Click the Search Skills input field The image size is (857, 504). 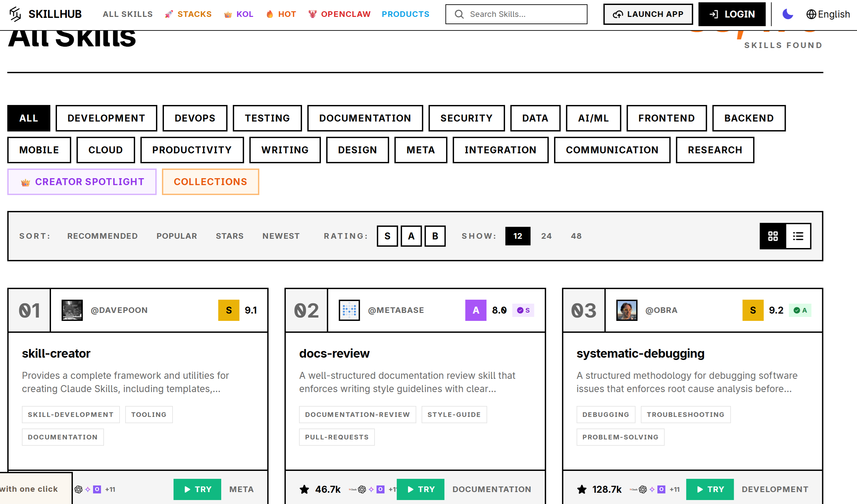524,14
